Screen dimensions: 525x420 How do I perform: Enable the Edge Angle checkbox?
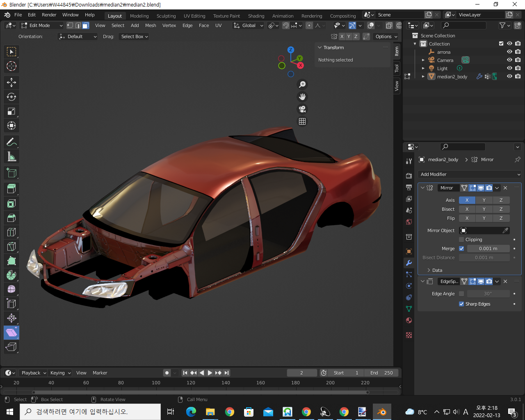461,294
